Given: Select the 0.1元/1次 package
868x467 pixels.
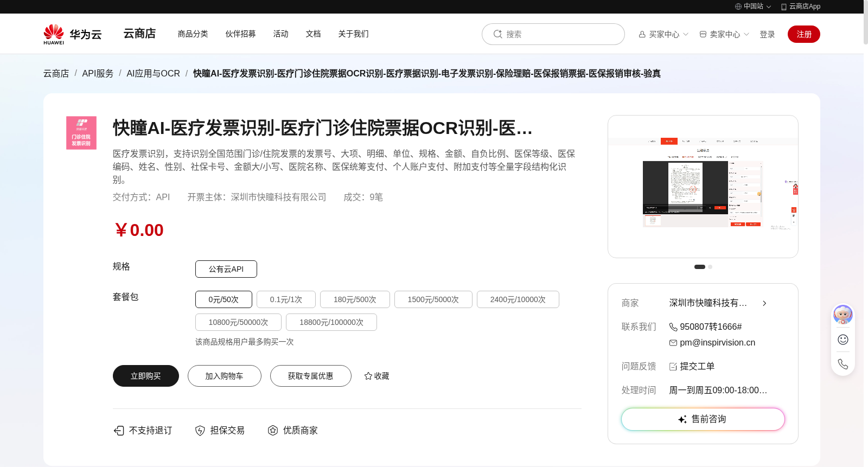Looking at the screenshot, I should coord(286,299).
